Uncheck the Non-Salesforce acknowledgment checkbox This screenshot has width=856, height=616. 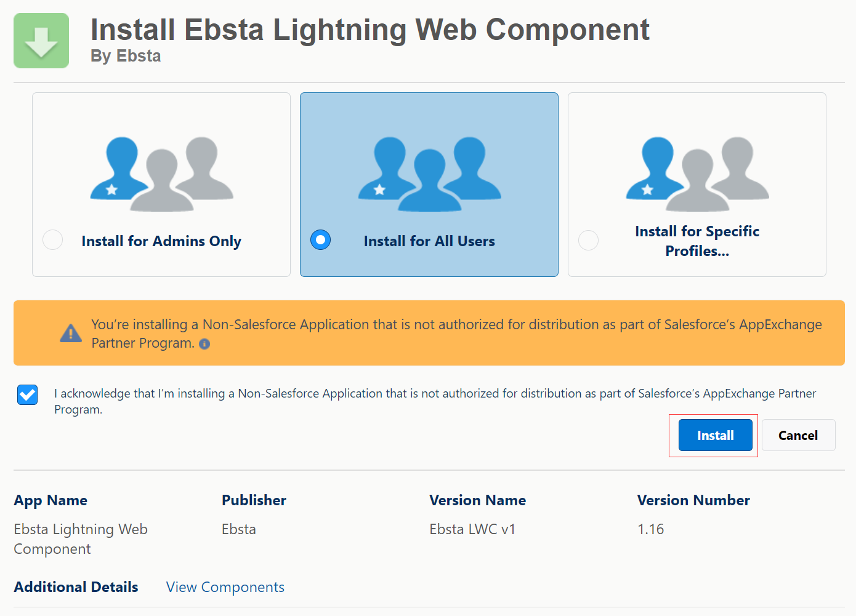28,394
